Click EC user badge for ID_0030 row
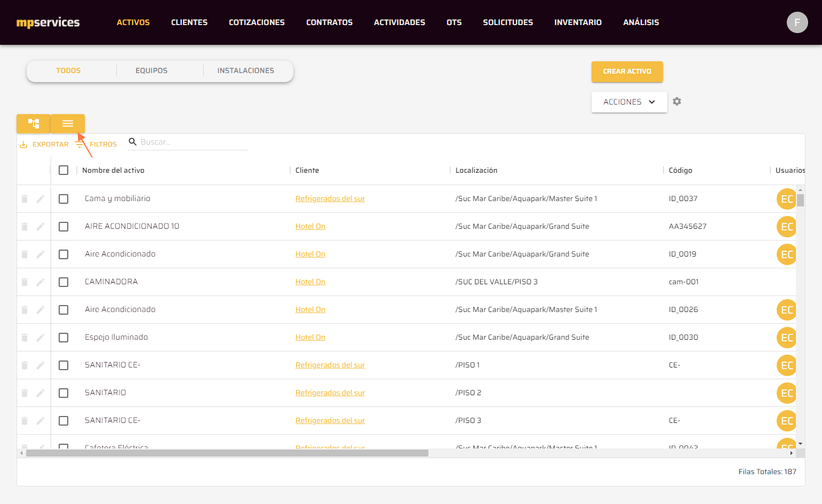Image resolution: width=822 pixels, height=504 pixels. coord(786,338)
